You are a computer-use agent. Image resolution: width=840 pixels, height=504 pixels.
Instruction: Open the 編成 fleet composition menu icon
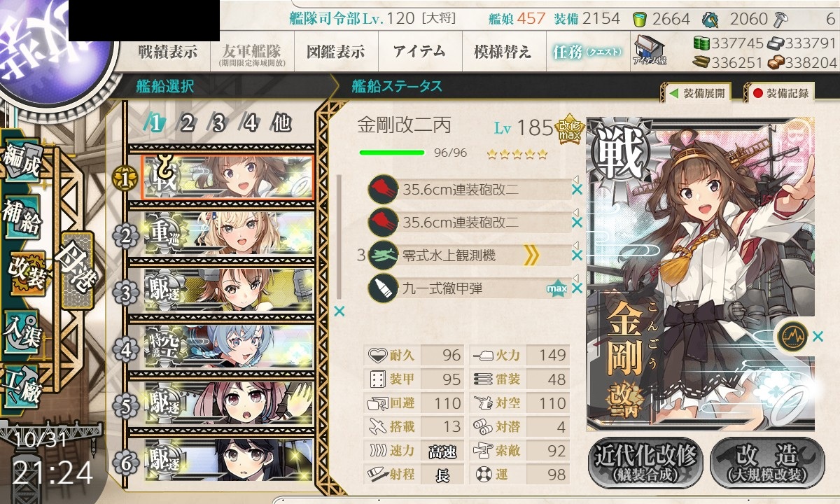(21, 162)
